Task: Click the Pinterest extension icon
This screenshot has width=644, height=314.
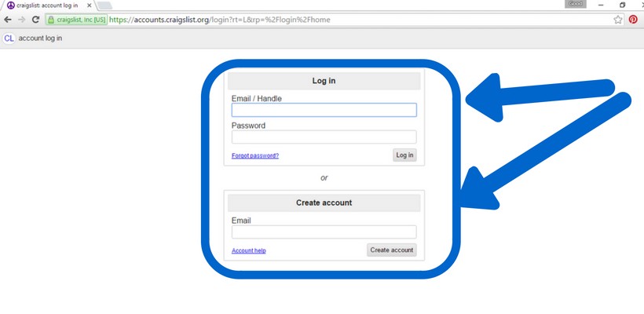Action: [x=633, y=20]
